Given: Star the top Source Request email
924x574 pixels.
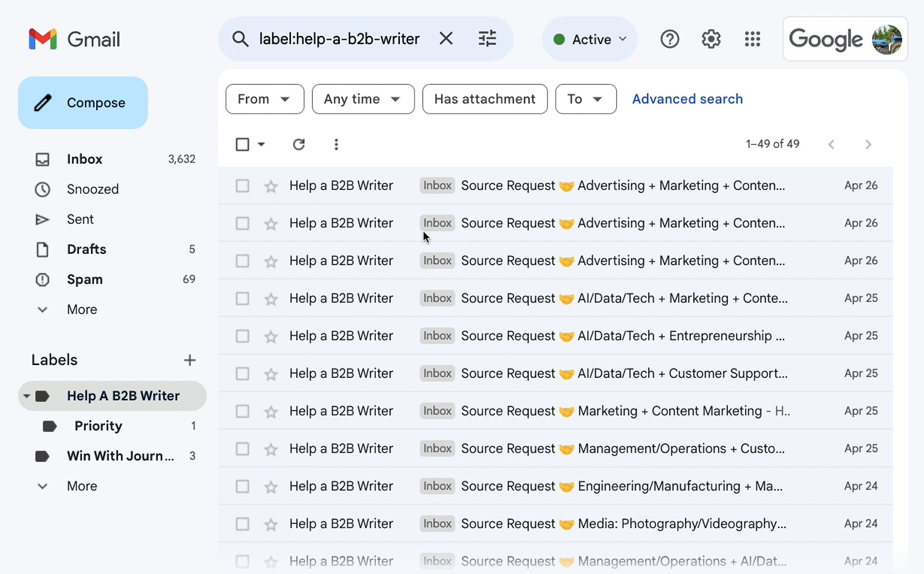Looking at the screenshot, I should (271, 186).
